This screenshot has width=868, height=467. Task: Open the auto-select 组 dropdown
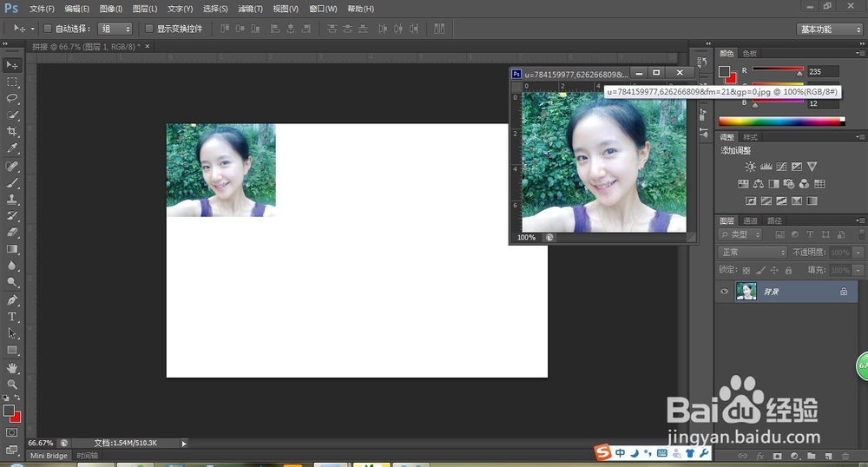click(115, 29)
